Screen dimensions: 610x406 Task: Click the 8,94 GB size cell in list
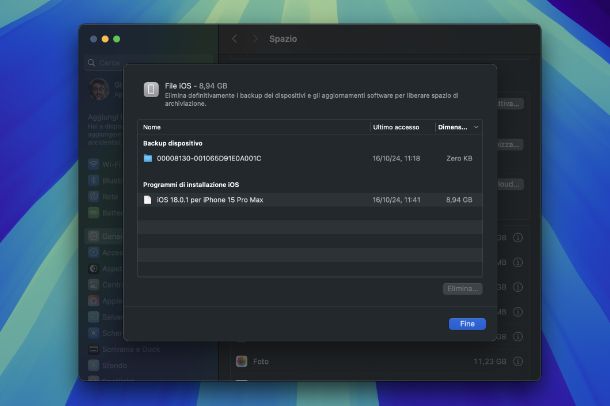459,200
